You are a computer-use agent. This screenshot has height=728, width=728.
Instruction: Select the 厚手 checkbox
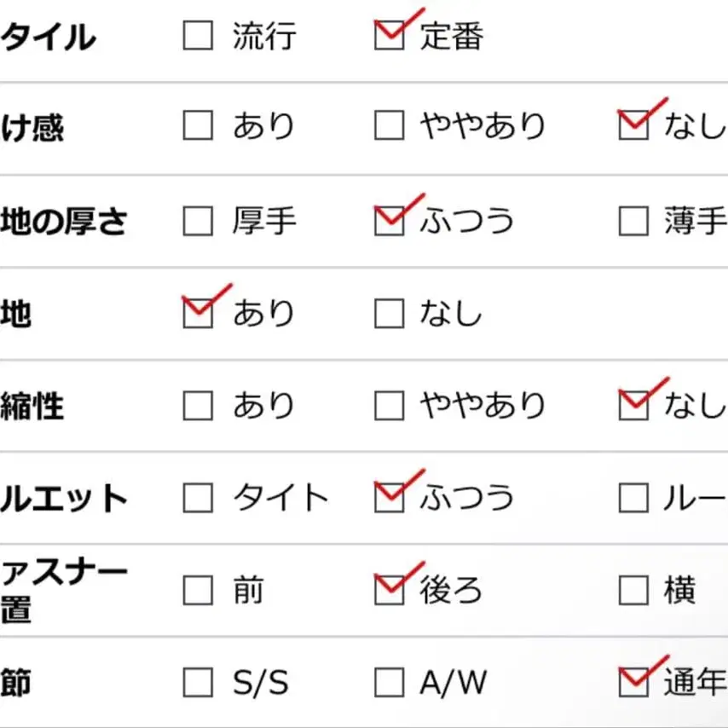pyautogui.click(x=198, y=222)
